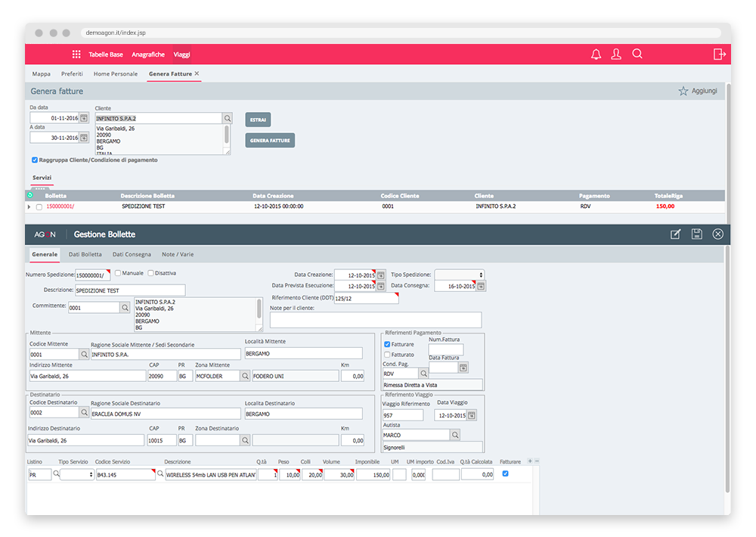Toggle Raggruppa Cliente/Condizione di pagamento checkbox
The width and height of the screenshot is (756, 537).
click(x=35, y=160)
